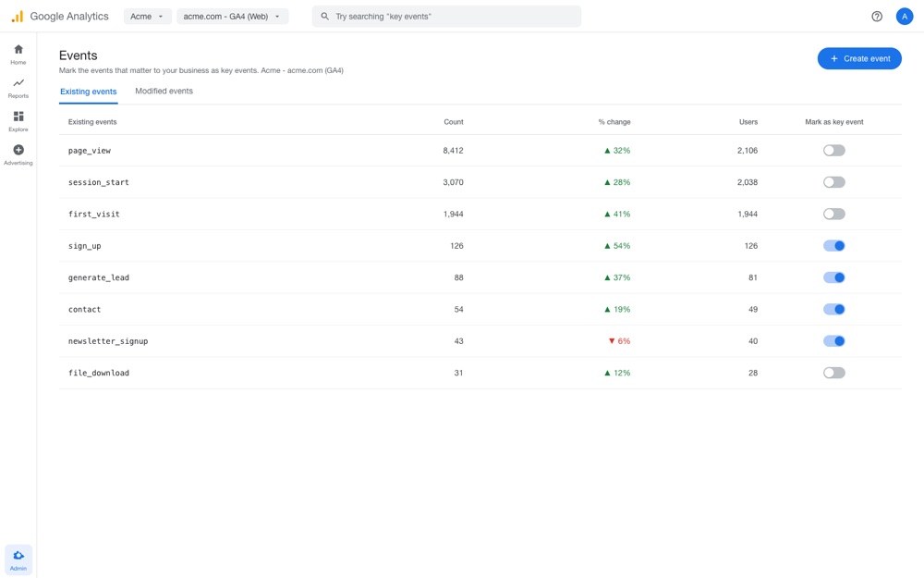Image resolution: width=924 pixels, height=578 pixels.
Task: Click the 2,038 users value
Action: [x=748, y=182]
